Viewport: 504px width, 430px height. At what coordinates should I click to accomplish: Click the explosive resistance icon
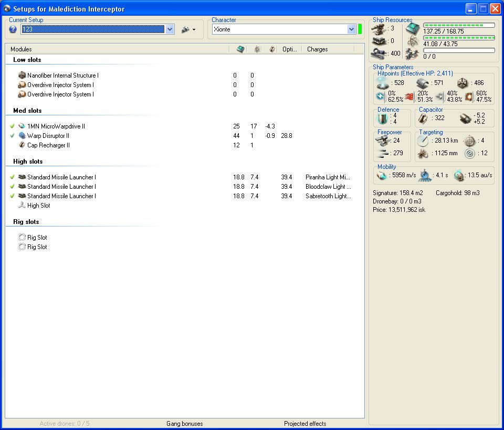pos(469,96)
